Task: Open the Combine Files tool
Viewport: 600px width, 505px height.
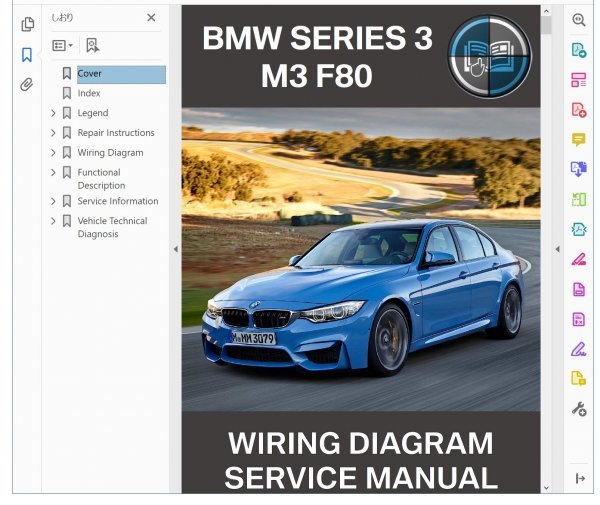Action: 579,169
